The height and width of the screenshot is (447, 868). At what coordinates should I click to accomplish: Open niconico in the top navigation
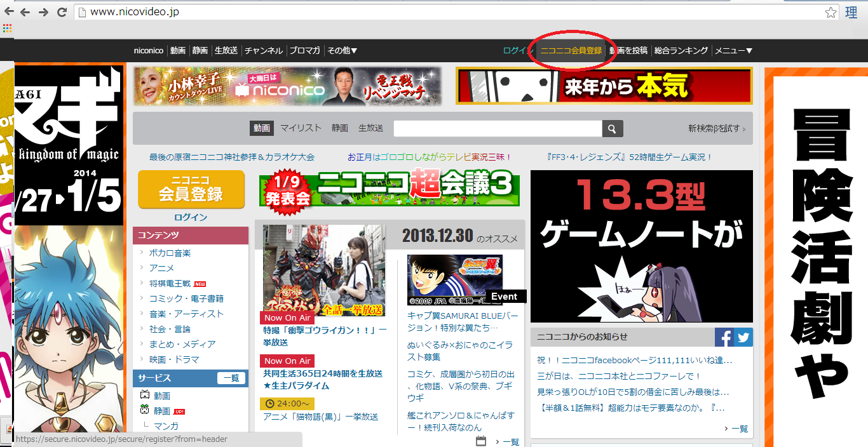pos(149,51)
